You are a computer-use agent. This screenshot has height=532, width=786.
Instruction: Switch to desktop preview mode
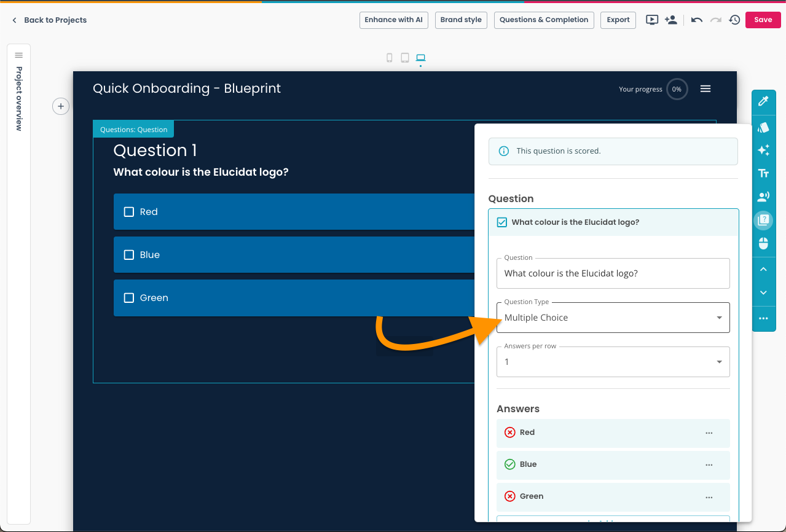coord(420,57)
